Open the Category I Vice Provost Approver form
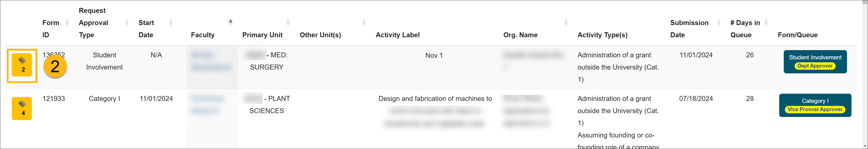The image size is (868, 149). click(x=815, y=105)
